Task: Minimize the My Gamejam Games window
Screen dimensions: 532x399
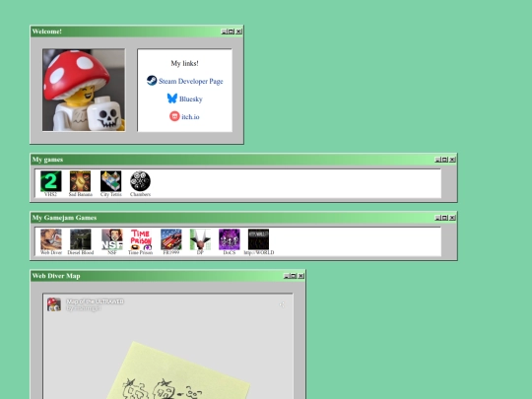Action: (437, 218)
